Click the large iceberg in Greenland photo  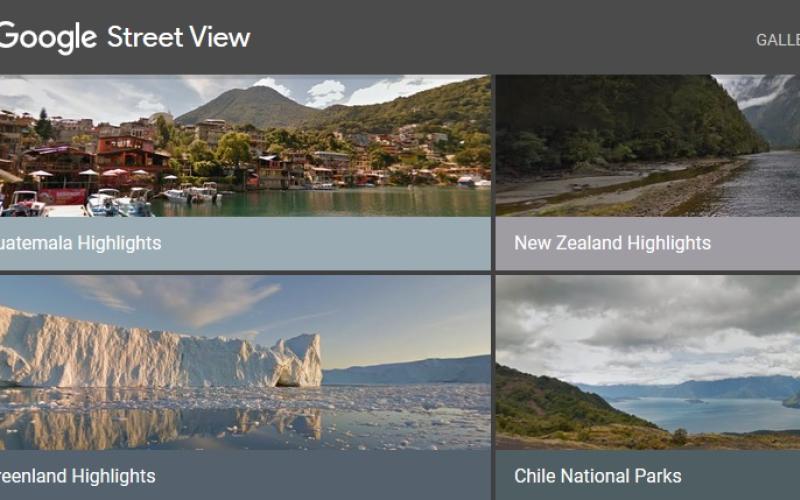(160, 352)
